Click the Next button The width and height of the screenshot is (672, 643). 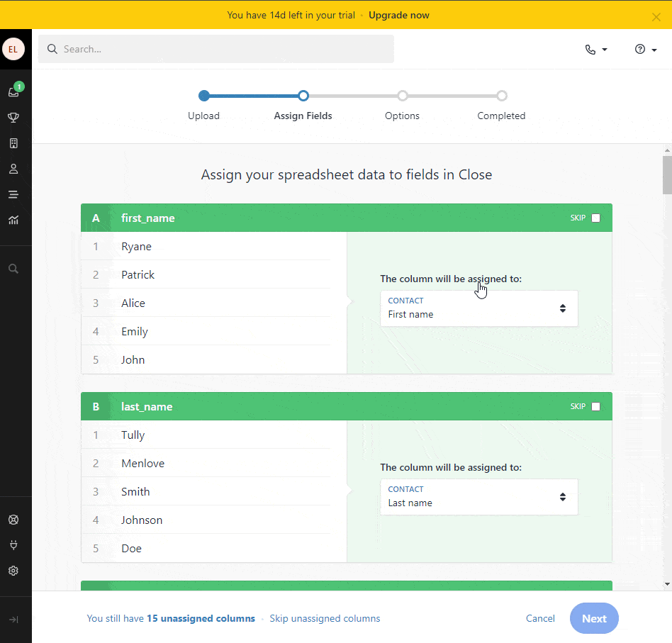[x=594, y=619]
